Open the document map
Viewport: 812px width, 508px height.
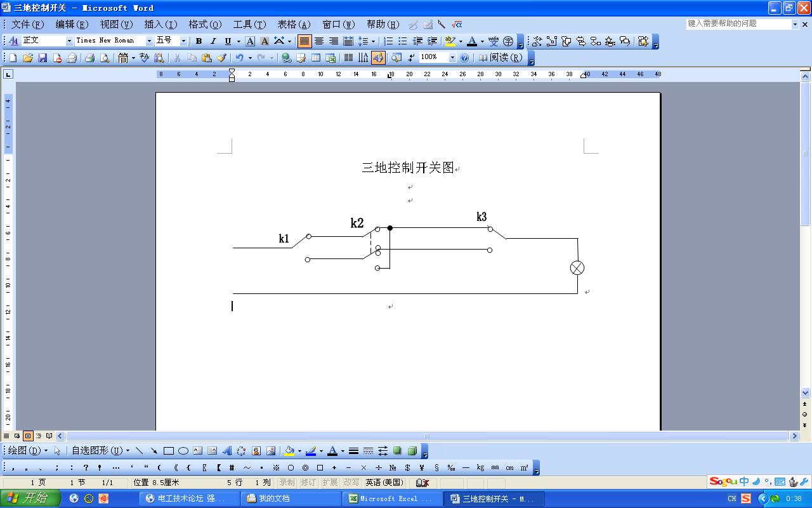396,58
